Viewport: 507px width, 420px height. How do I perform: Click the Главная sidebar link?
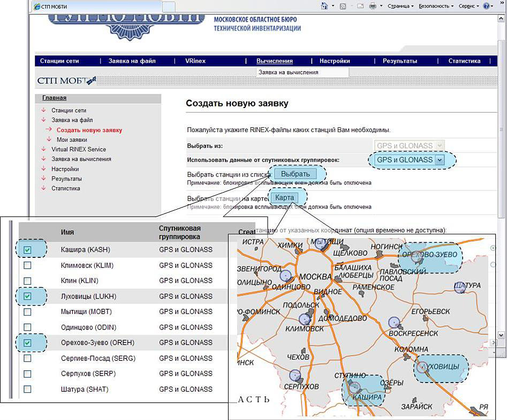click(x=54, y=97)
